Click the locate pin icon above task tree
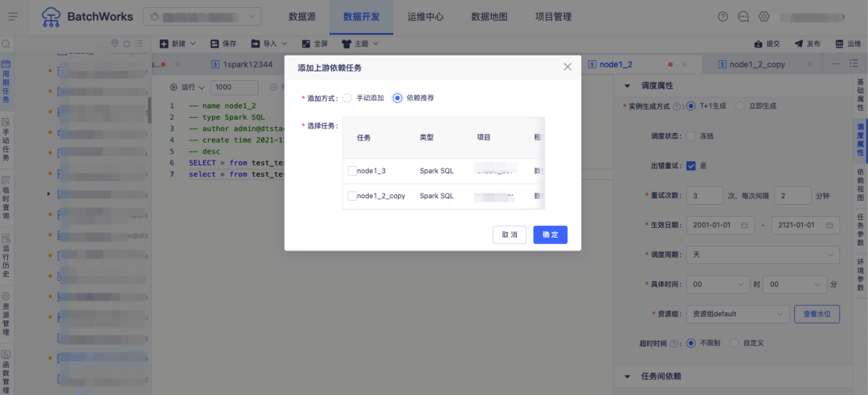 [115, 43]
